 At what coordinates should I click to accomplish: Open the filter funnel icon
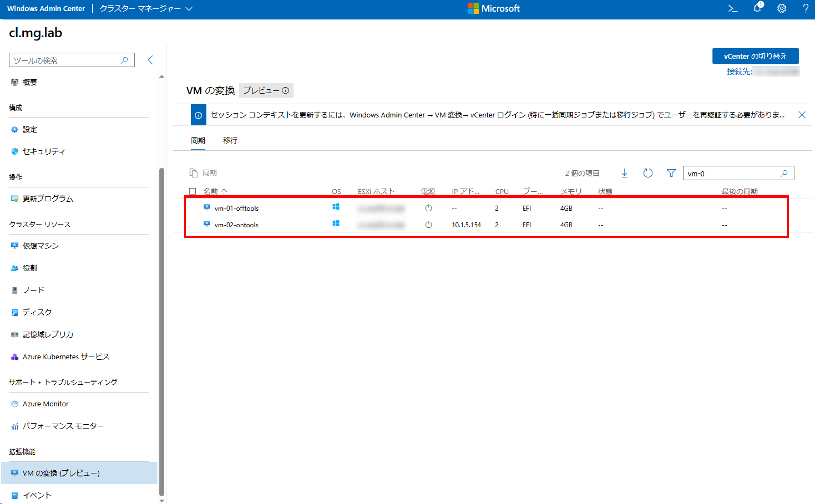click(671, 173)
